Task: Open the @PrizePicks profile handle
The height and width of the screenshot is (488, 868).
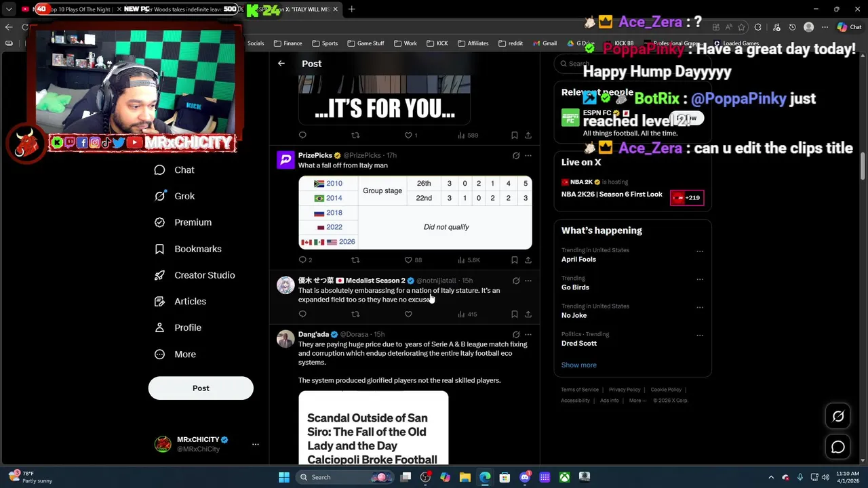Action: (x=362, y=155)
